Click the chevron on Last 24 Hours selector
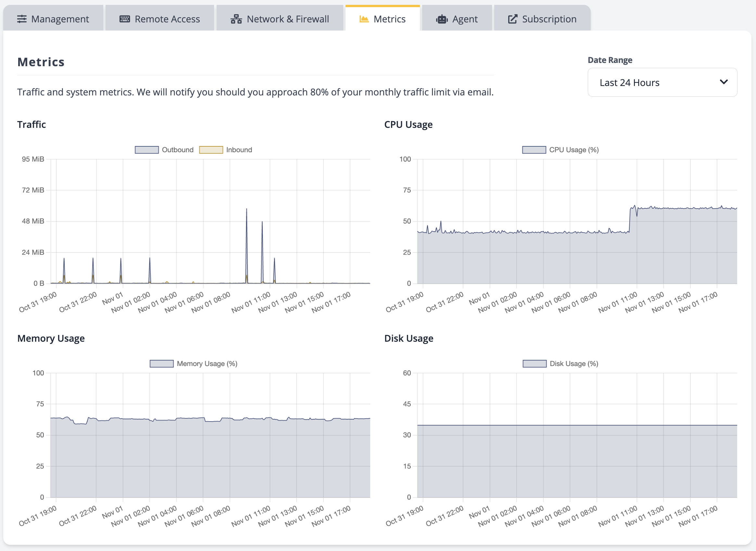Screen dimensions: 756x551 [x=724, y=82]
